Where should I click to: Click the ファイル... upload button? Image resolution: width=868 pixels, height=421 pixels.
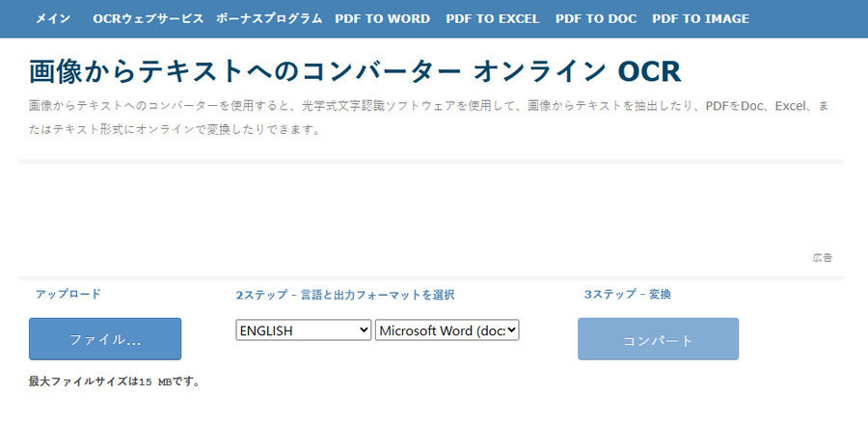coord(105,338)
